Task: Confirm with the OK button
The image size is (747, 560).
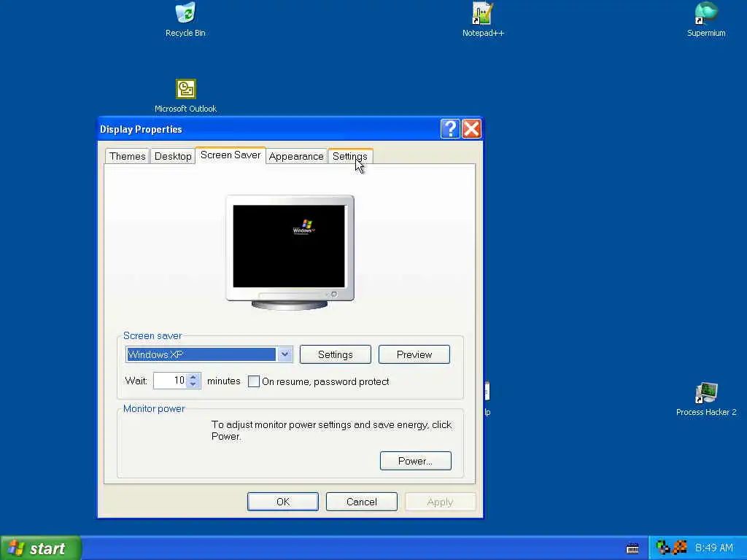Action: [283, 502]
